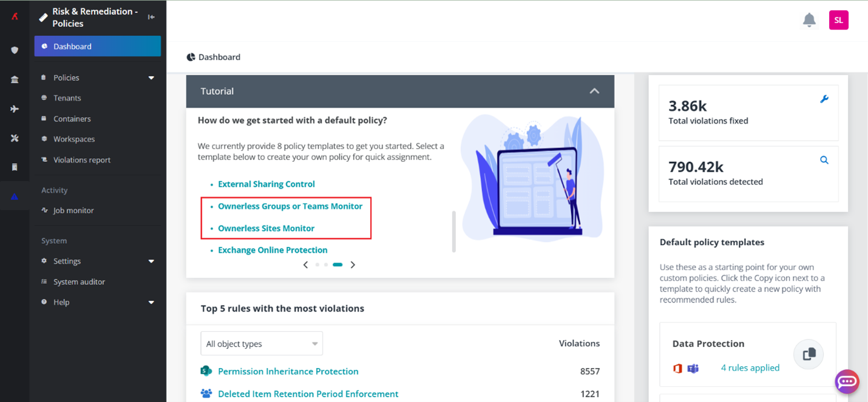Open the chat support bubble

coord(847,382)
